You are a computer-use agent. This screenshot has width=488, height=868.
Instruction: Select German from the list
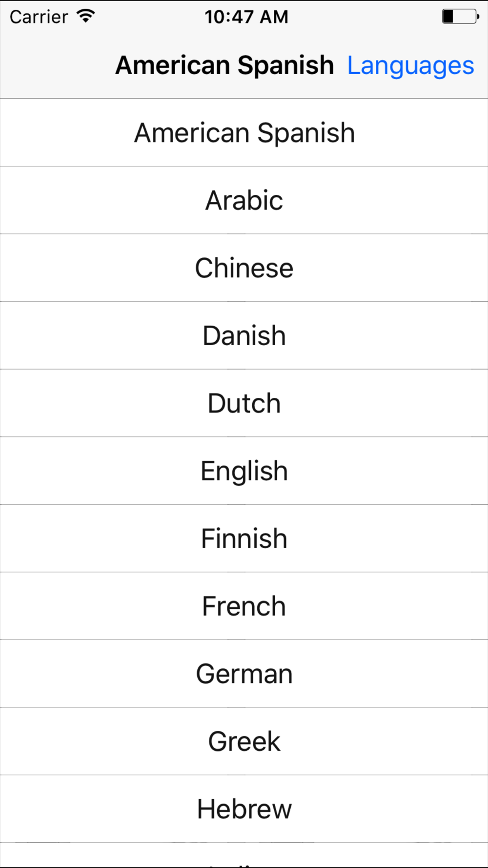pos(244,674)
